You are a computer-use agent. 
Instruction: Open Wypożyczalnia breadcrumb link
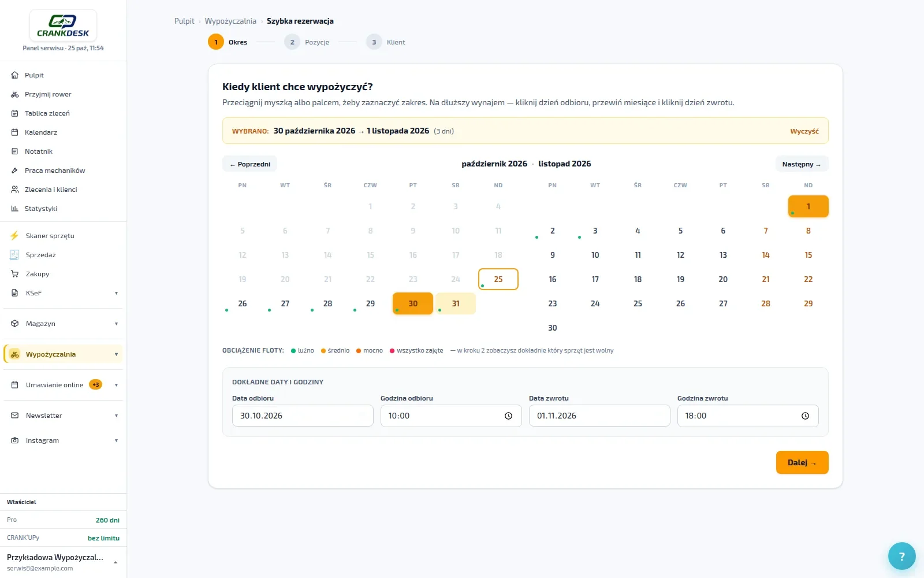pos(230,21)
